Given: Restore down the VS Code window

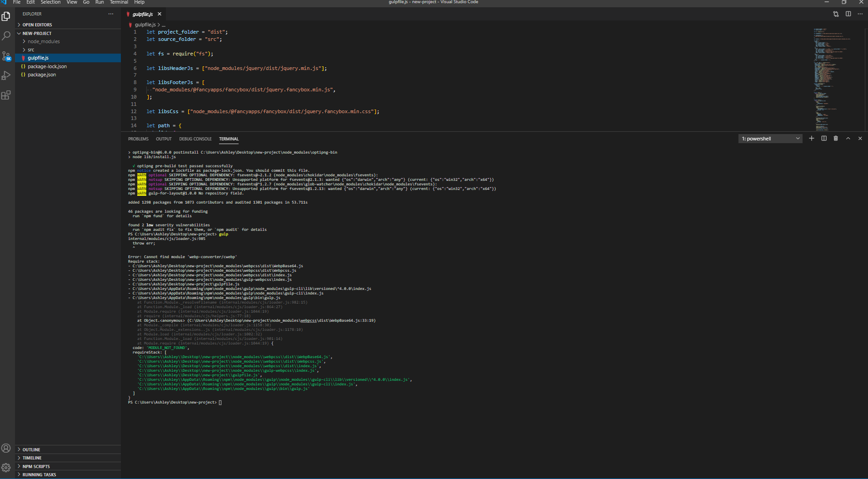Looking at the screenshot, I should [844, 2].
